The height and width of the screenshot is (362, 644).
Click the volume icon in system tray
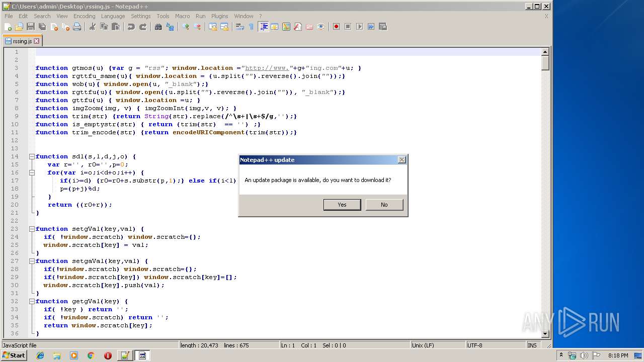click(x=584, y=355)
